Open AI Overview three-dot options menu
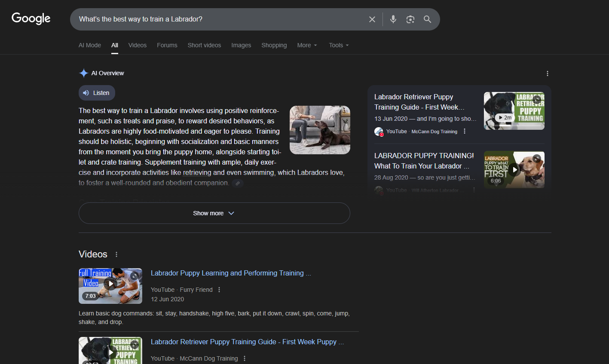 click(x=547, y=73)
